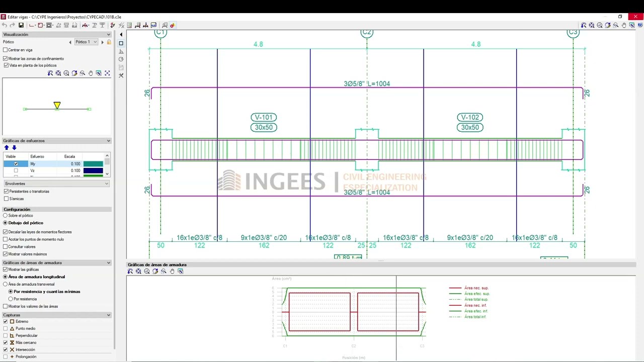Click the V-102 beam label

pyautogui.click(x=470, y=117)
